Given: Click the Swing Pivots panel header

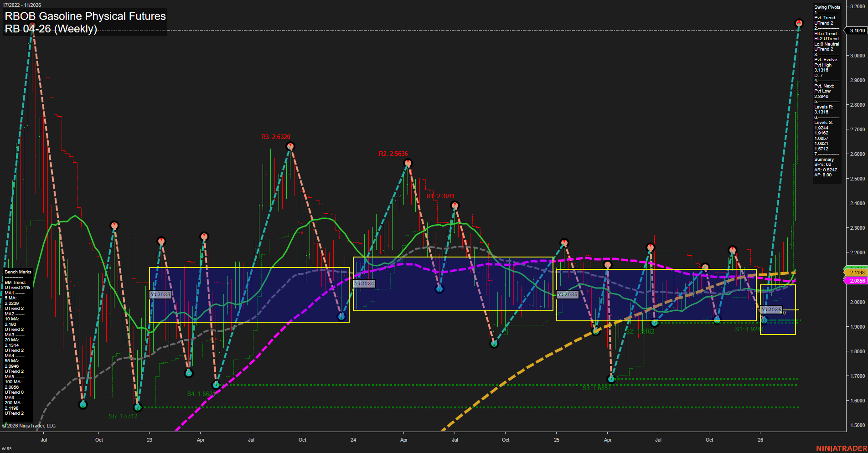Looking at the screenshot, I should [x=826, y=7].
